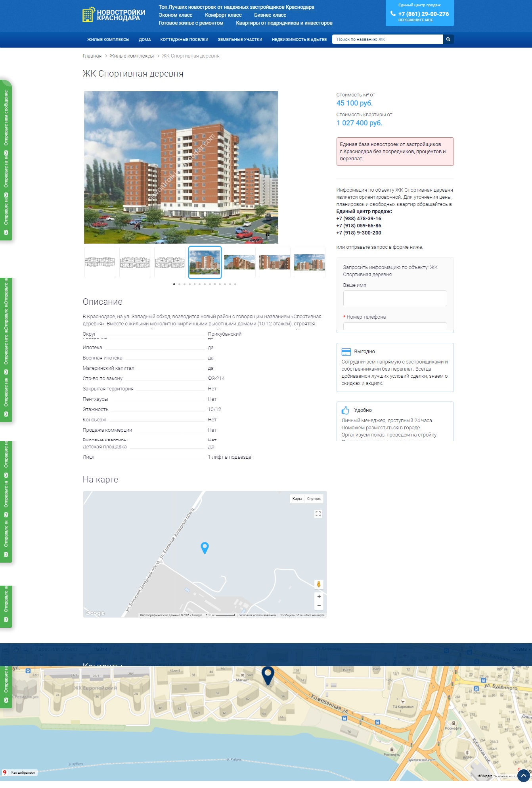Follow the Эконом класс link
The height and width of the screenshot is (788, 532).
pyautogui.click(x=176, y=15)
